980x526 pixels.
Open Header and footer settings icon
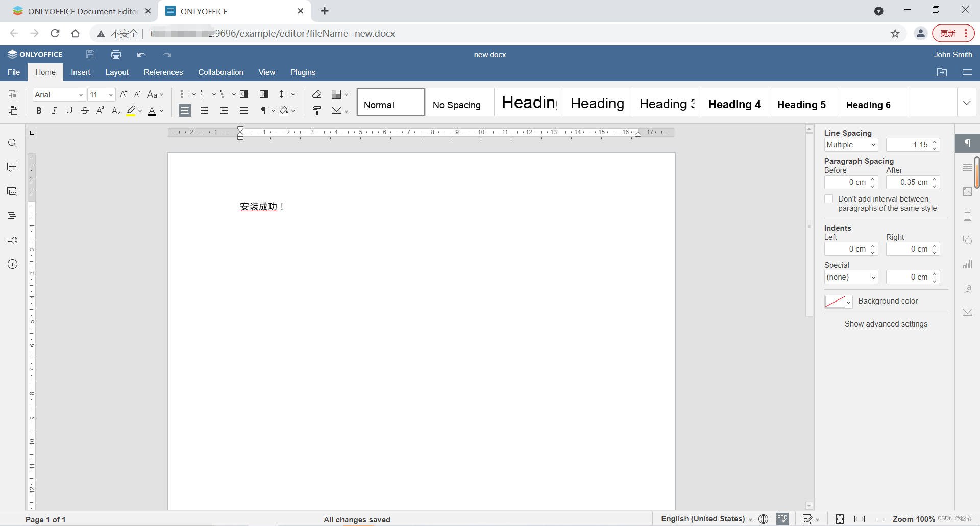tap(967, 216)
